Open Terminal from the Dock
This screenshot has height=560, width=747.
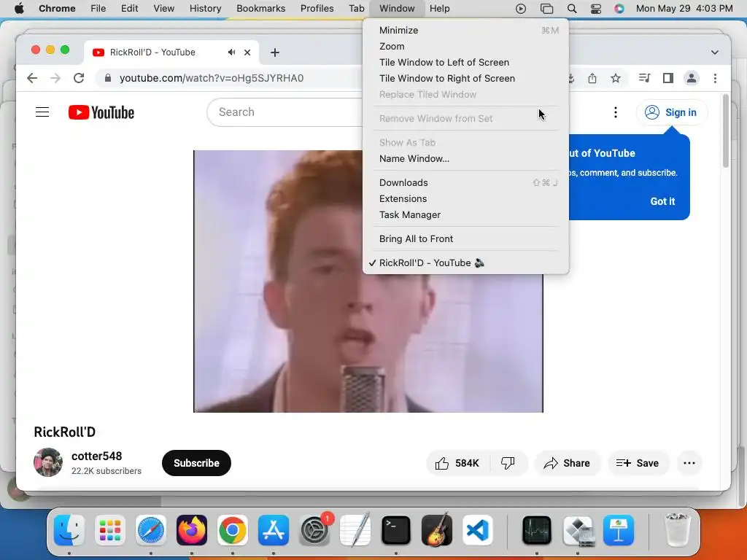point(396,530)
